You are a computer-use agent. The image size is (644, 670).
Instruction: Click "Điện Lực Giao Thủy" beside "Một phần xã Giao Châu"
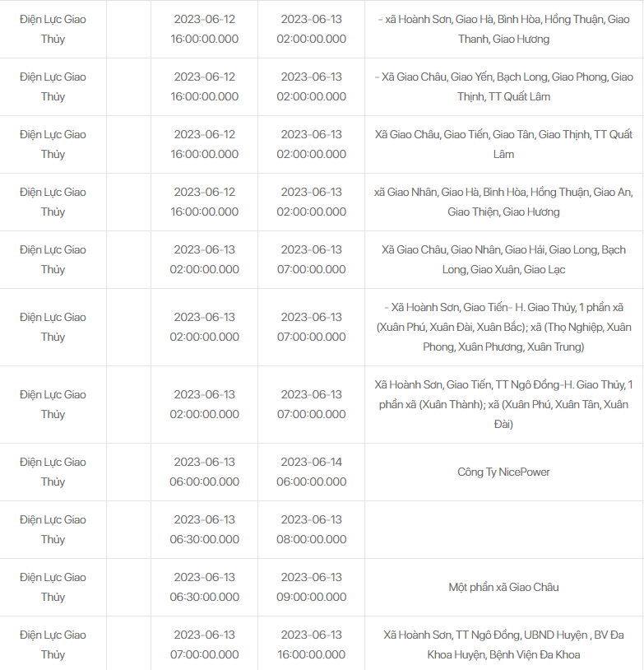click(53, 588)
